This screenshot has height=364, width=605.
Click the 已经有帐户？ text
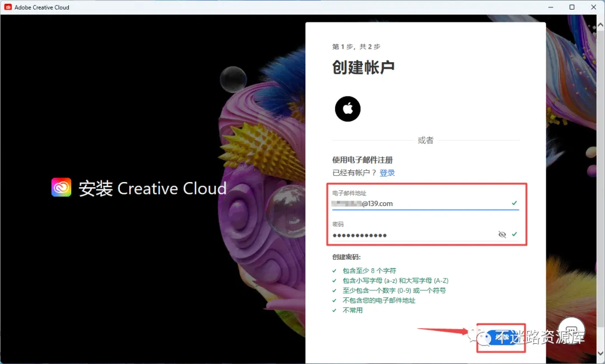[x=354, y=172]
